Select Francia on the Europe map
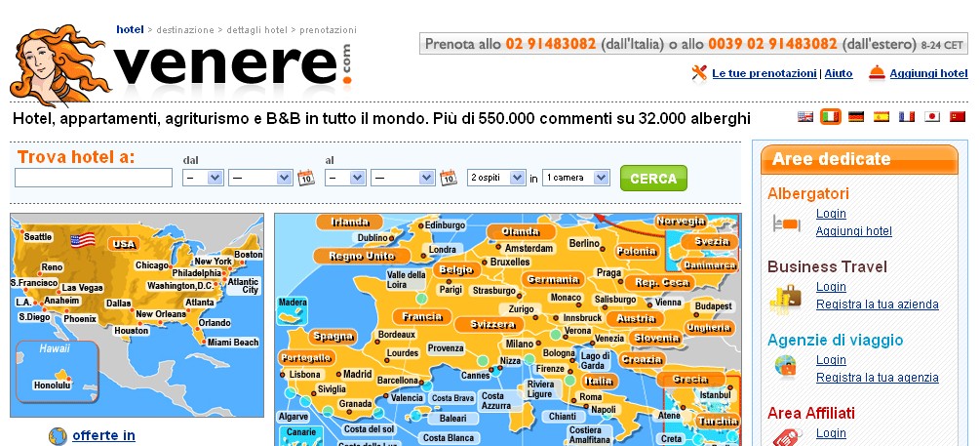This screenshot has width=980, height=446. [x=423, y=317]
